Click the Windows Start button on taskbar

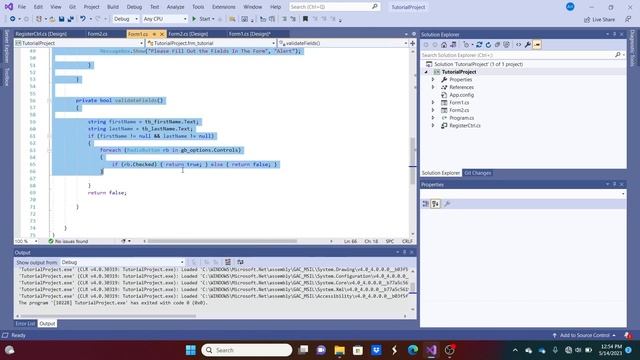(191, 350)
